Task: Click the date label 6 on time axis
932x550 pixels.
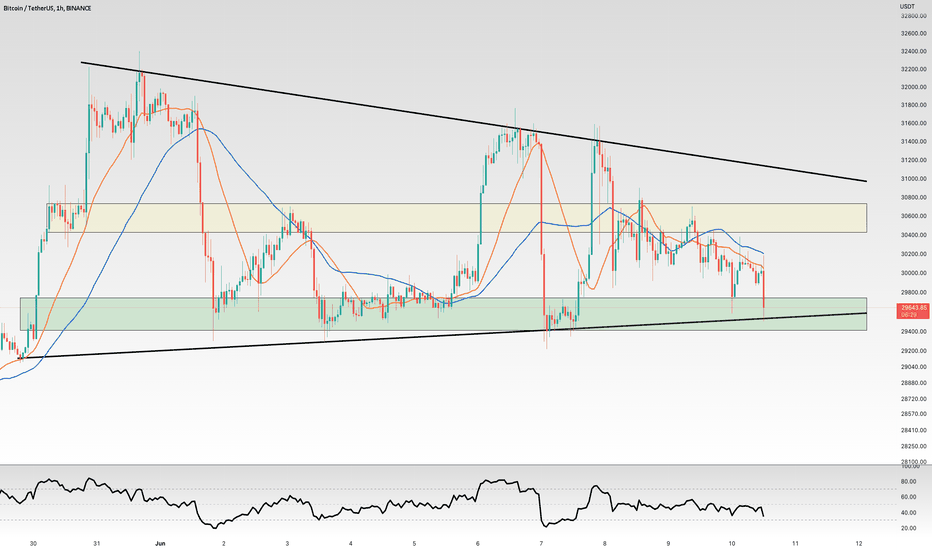Action: coord(477,543)
